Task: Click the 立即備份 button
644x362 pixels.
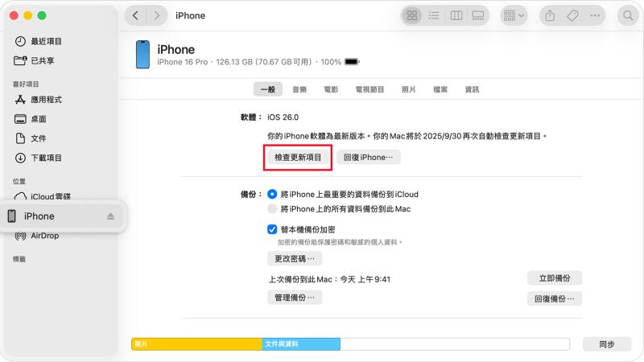Action: coord(555,278)
